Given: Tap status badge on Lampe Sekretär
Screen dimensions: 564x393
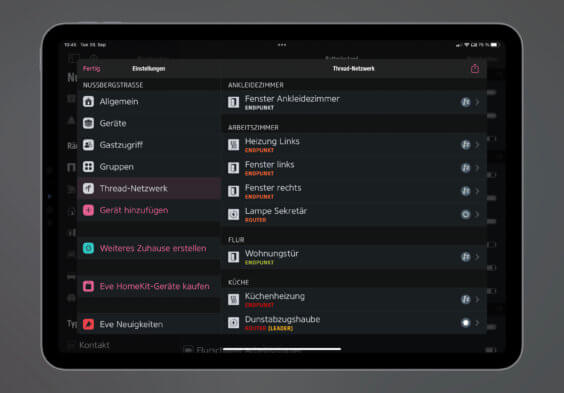Looking at the screenshot, I should coord(466,214).
